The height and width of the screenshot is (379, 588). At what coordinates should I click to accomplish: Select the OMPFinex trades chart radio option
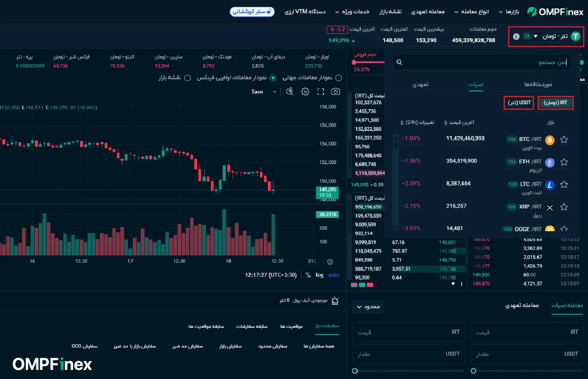pos(273,78)
